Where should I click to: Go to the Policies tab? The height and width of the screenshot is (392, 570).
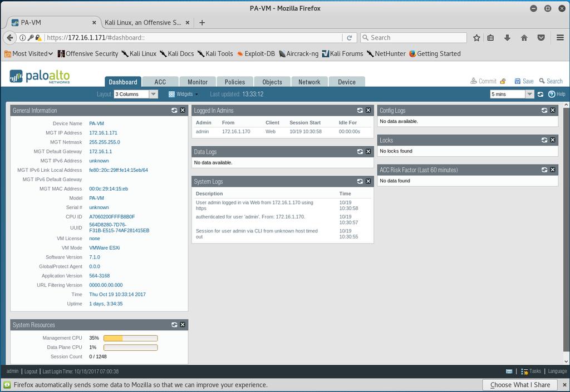point(235,82)
